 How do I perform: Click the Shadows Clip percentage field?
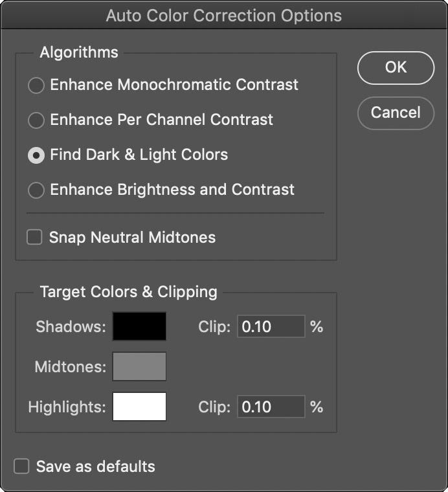click(270, 327)
